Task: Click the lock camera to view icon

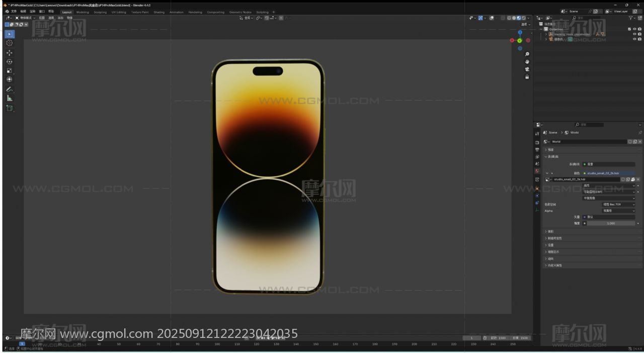Action: coord(527,77)
